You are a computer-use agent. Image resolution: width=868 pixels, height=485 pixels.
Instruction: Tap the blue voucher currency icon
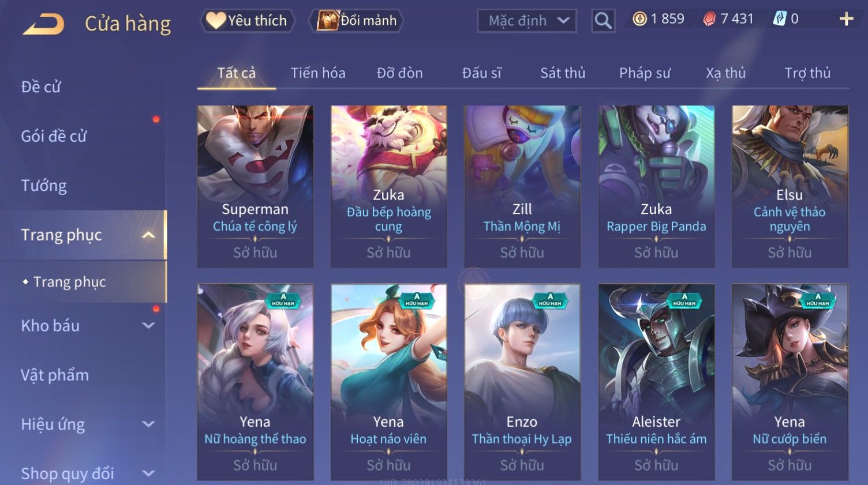780,19
